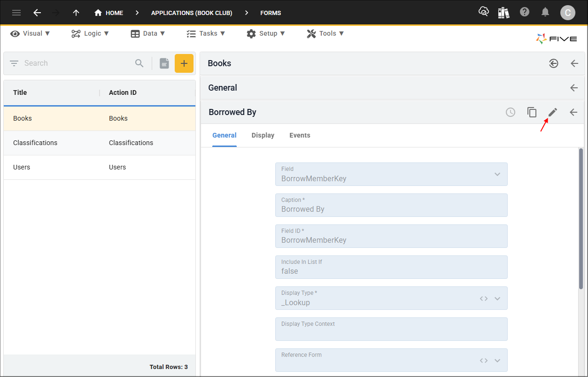Screen dimensions: 588x377
Task: Open the hamburger navigation menu
Action: point(16,13)
